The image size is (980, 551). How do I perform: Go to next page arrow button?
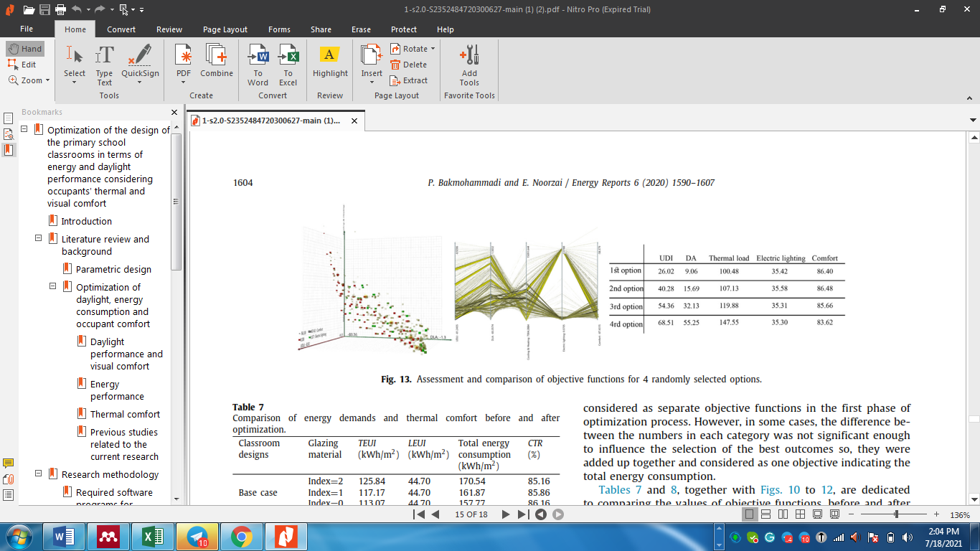point(506,514)
